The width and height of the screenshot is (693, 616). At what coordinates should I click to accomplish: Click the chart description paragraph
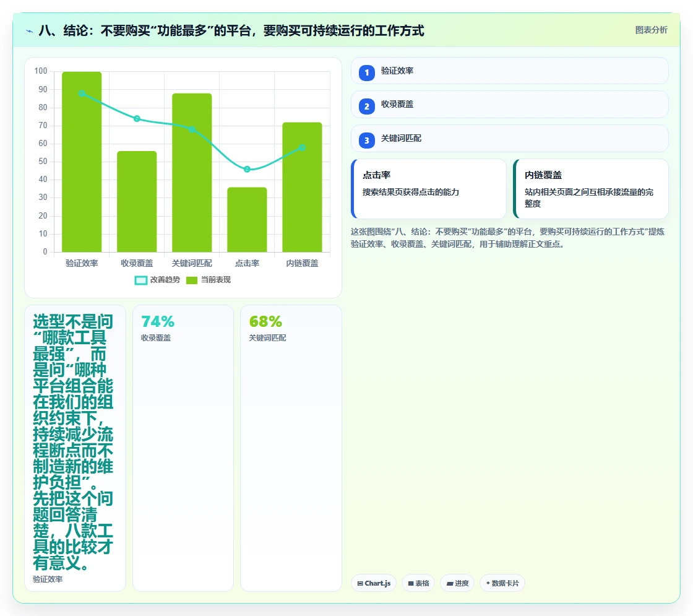click(508, 238)
